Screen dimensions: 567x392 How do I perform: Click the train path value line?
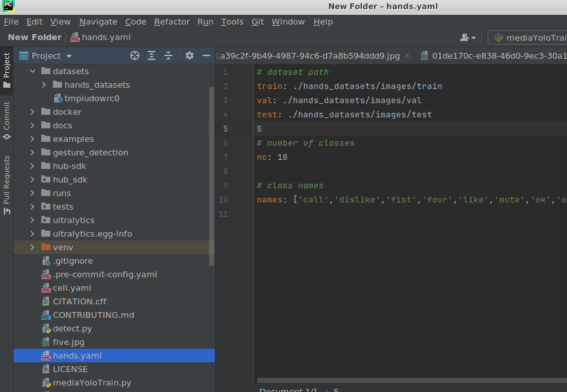coord(350,86)
